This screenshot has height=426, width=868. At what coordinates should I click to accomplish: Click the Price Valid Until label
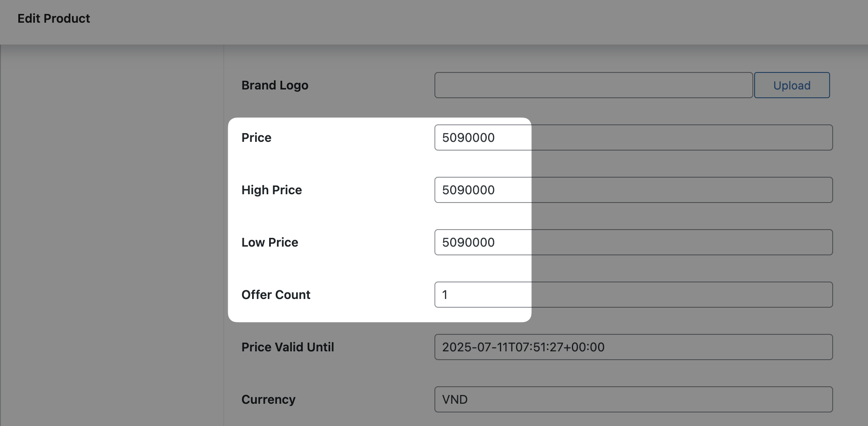[x=288, y=347]
